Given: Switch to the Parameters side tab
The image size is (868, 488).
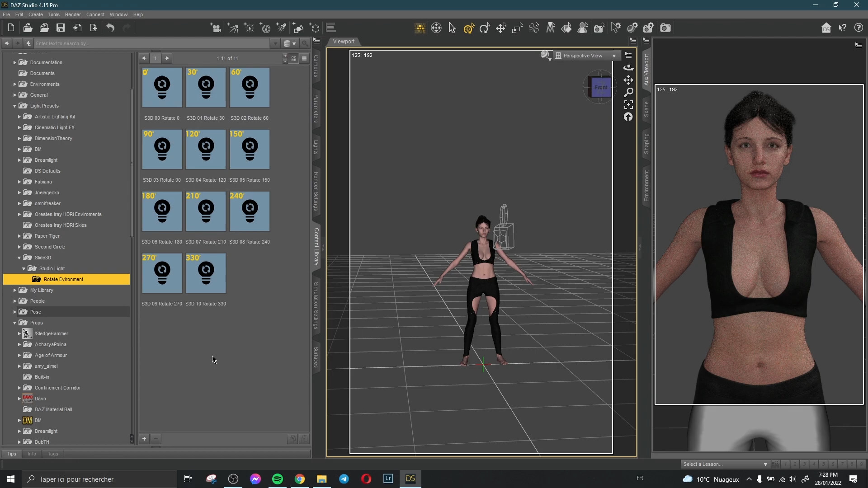Looking at the screenshot, I should point(316,108).
